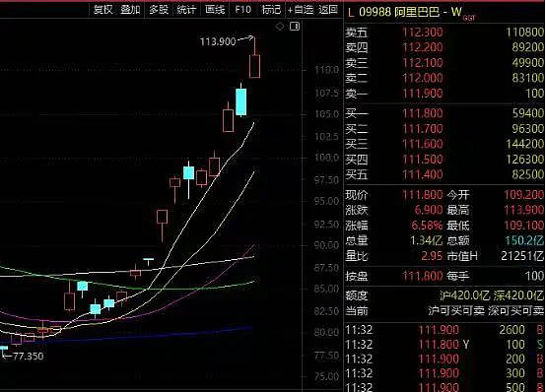Viewport: 546px width, 392px height.
Task: Click the 100.0 price axis label
Action: [326, 158]
